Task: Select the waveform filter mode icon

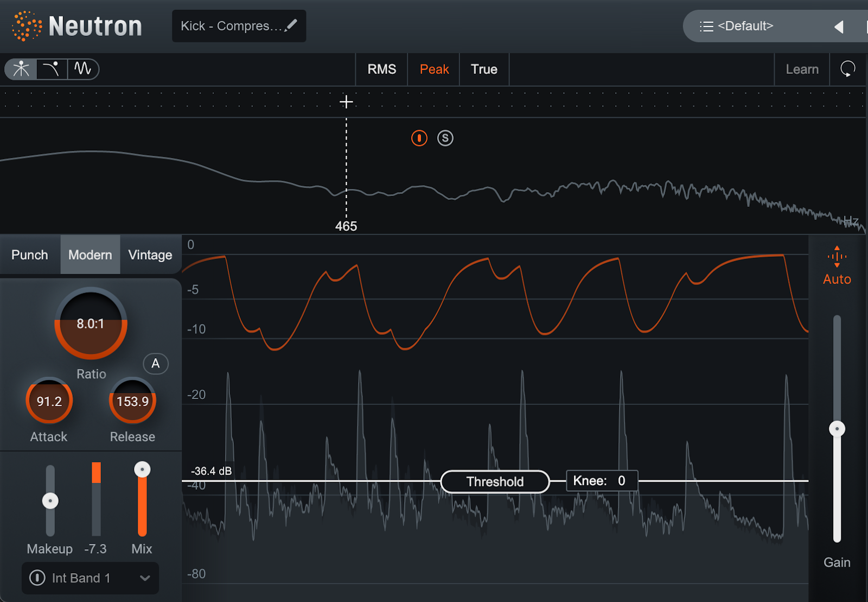Action: pyautogui.click(x=83, y=69)
